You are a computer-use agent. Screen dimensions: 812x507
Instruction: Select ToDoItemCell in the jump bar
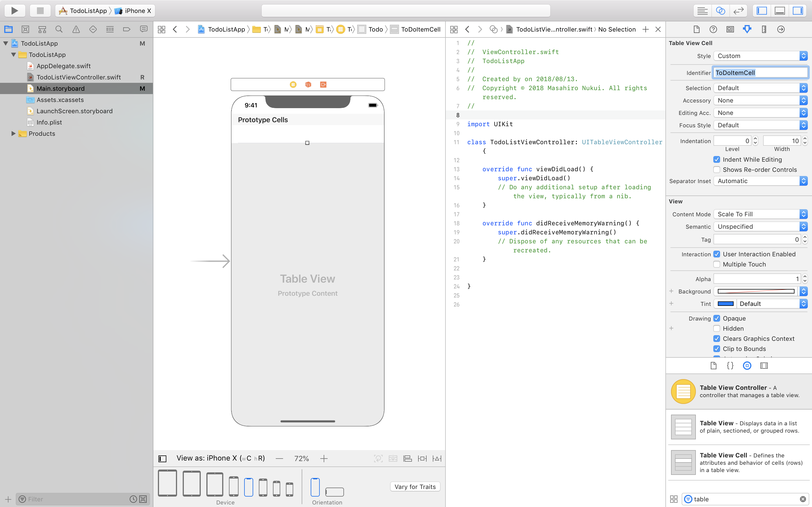420,29
